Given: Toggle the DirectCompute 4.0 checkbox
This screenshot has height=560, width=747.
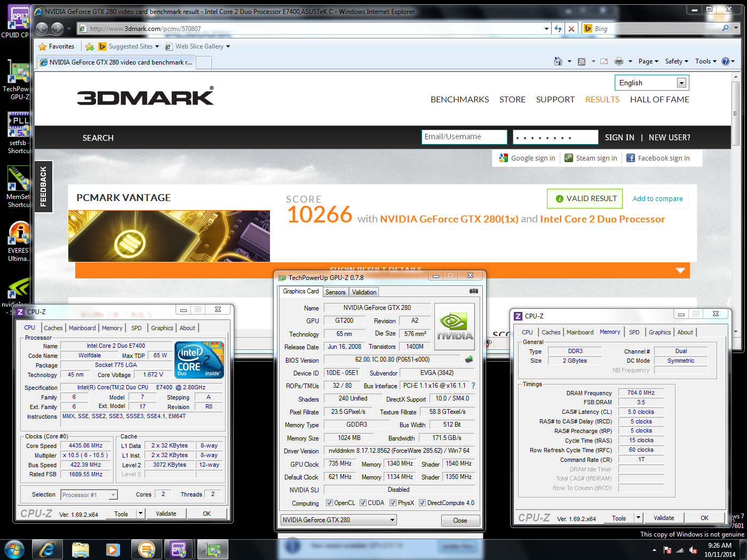Looking at the screenshot, I should [x=422, y=503].
